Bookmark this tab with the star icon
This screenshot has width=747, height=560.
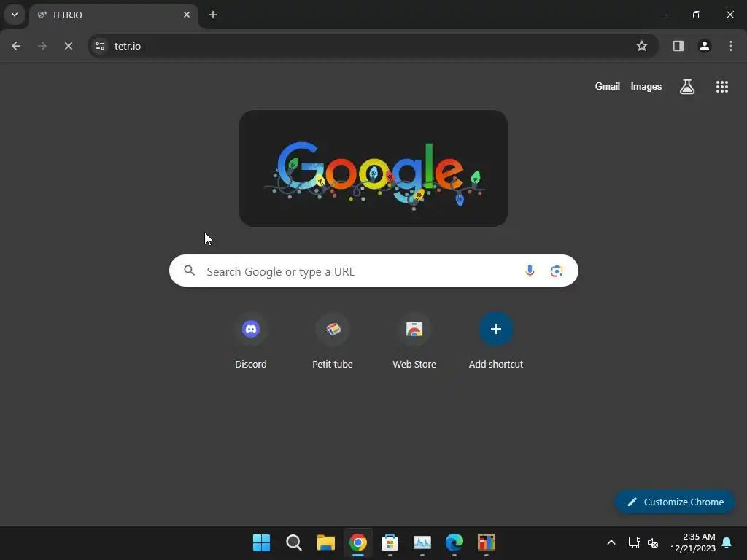[x=642, y=46]
